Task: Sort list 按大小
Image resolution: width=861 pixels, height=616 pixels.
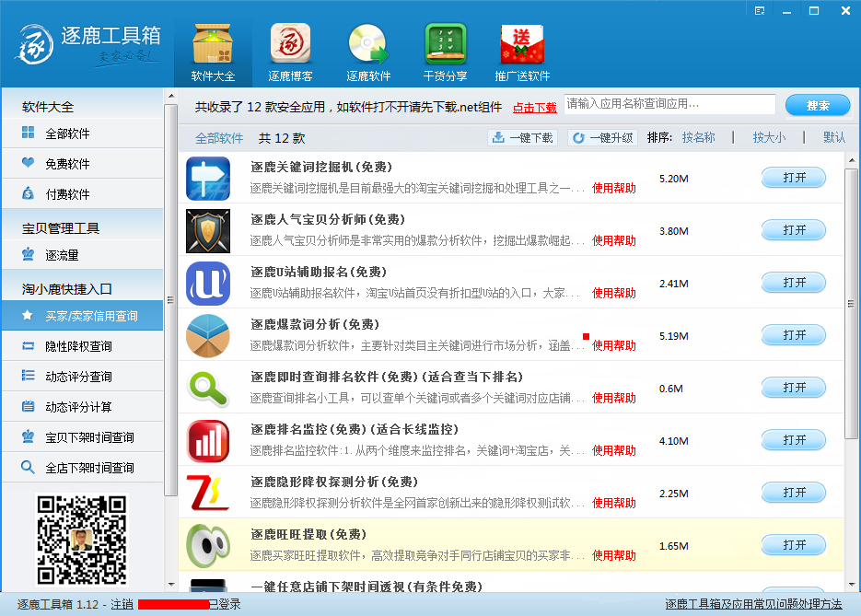Action: pos(769,137)
